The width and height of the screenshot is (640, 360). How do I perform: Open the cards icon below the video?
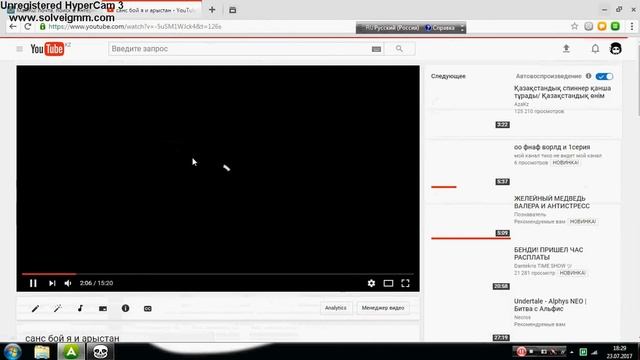coord(103,309)
